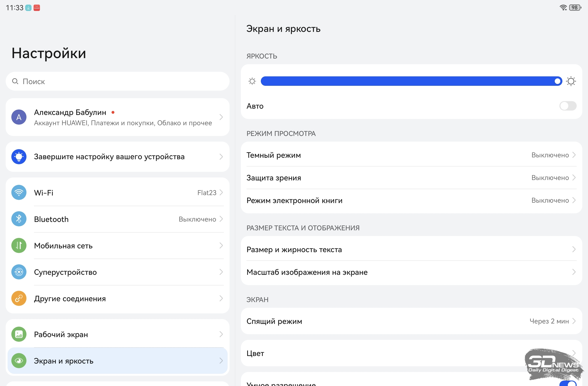The image size is (588, 386).
Task: Open Защита зрения setting chevron
Action: 574,178
